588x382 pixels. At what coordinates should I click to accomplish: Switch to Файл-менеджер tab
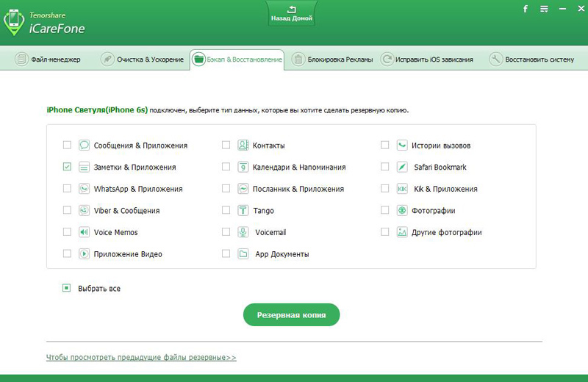click(48, 60)
